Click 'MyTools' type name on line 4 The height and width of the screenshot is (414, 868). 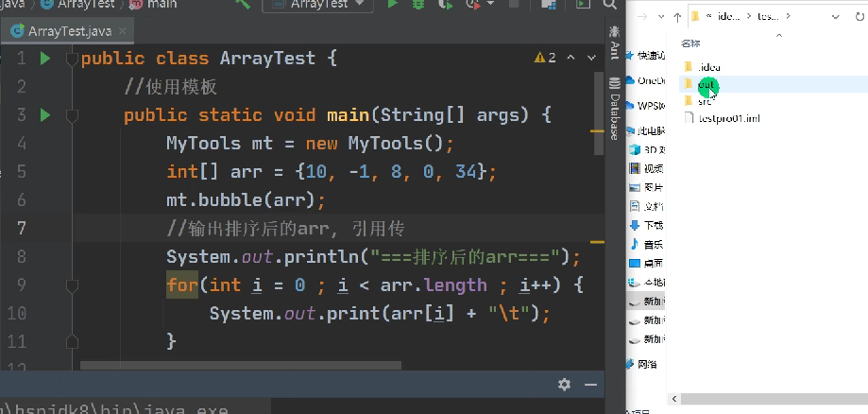coord(204,144)
